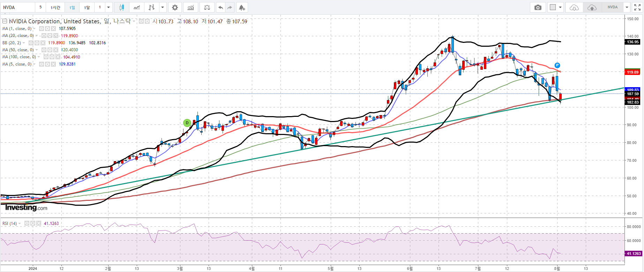Remove the MA (100, close, 0) indicator
The width and height of the screenshot is (644, 272).
(58, 57)
